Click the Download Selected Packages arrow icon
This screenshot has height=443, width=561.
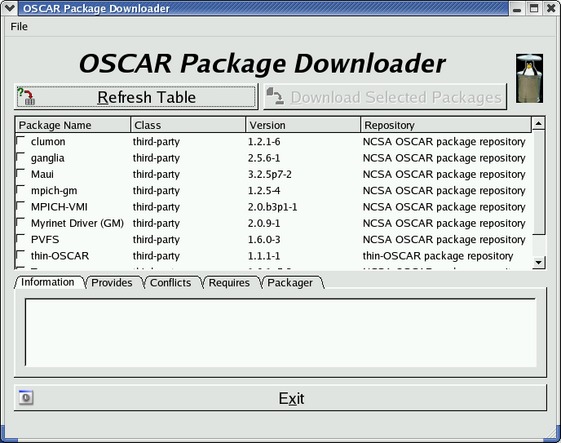(275, 96)
